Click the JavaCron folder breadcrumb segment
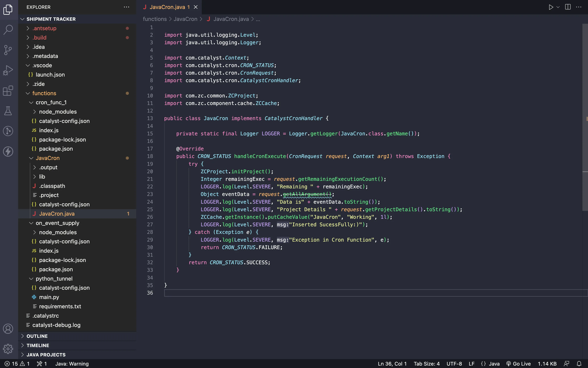588x368 pixels. pos(185,19)
